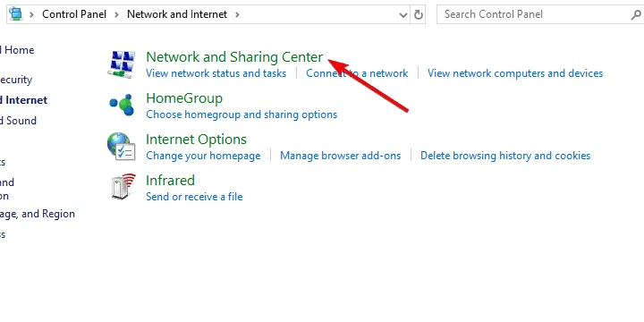
Task: Select Change your homepage link
Action: coord(203,156)
